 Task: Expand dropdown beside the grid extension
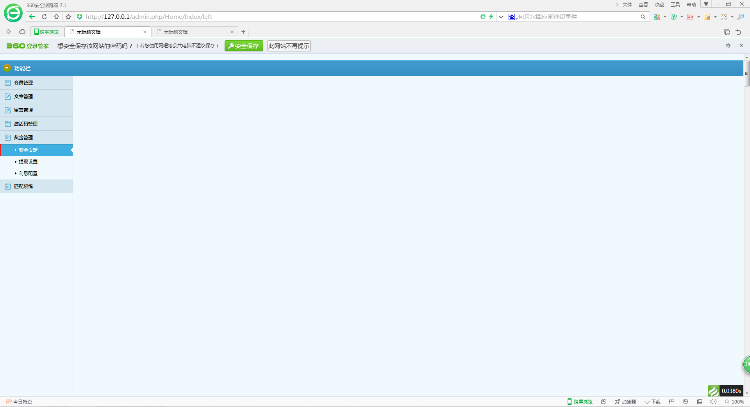click(665, 17)
